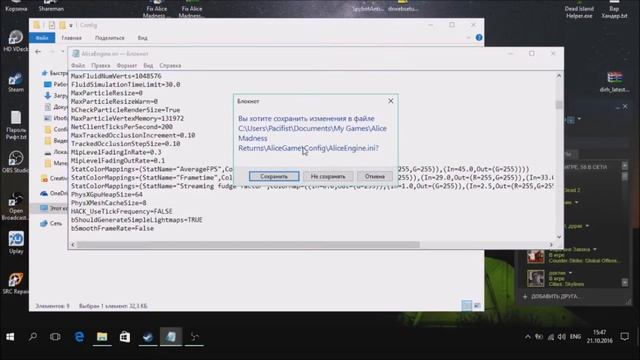The height and width of the screenshot is (360, 640).
Task: Select OneDrive in the Explorer sidebar
Action: (x=54, y=193)
